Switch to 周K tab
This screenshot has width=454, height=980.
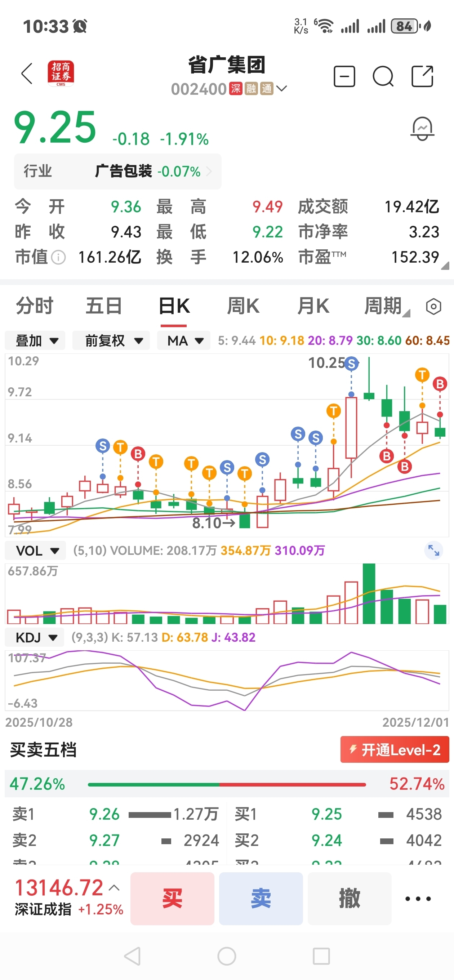click(x=243, y=307)
